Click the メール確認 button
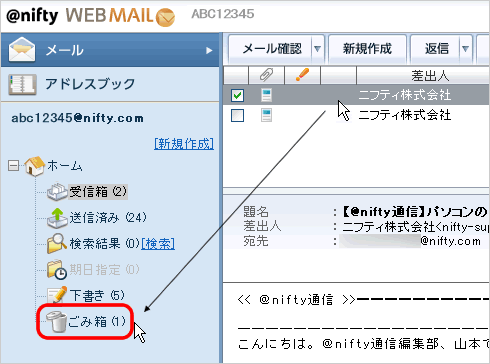The height and width of the screenshot is (364, 490). click(x=271, y=49)
